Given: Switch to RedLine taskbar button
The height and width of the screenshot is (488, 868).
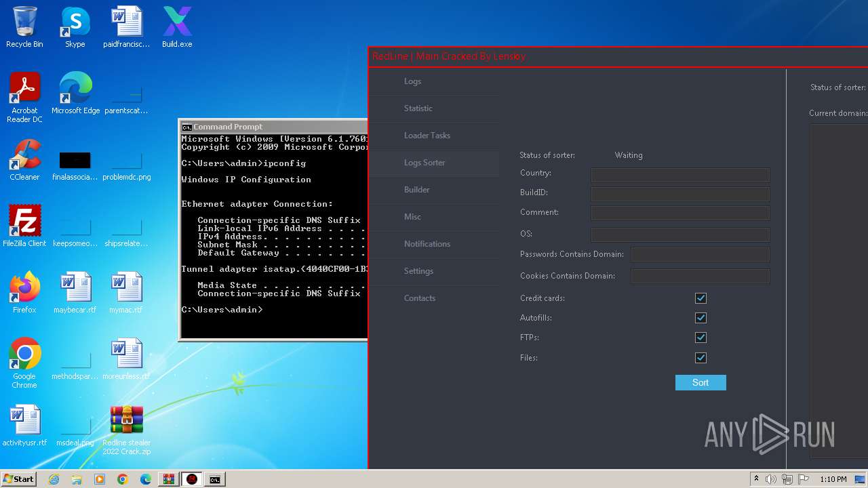Looking at the screenshot, I should tap(192, 479).
